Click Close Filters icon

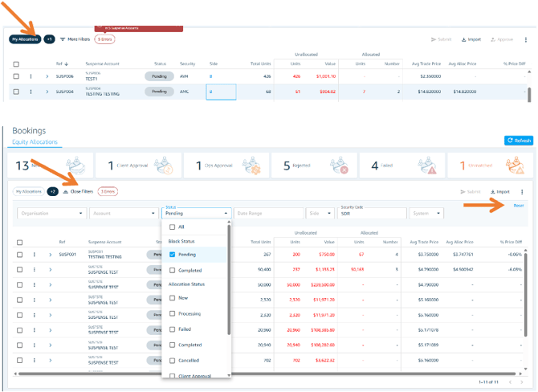pyautogui.click(x=65, y=192)
